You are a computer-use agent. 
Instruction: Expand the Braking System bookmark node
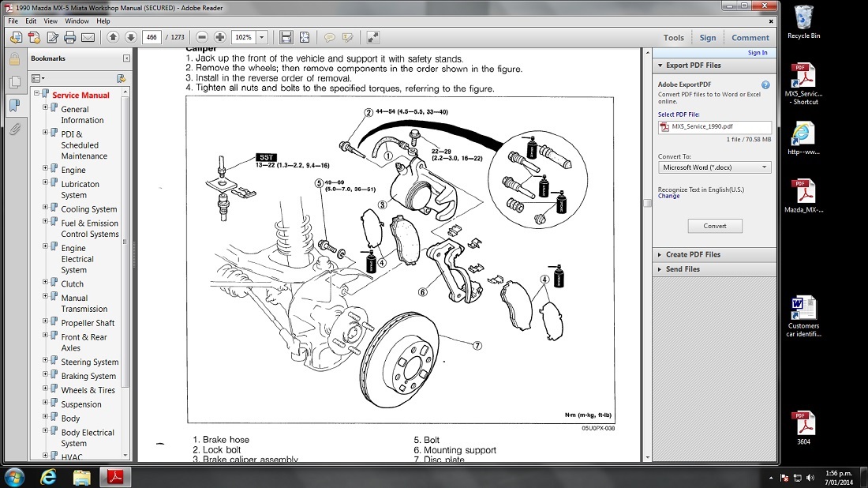click(x=46, y=374)
